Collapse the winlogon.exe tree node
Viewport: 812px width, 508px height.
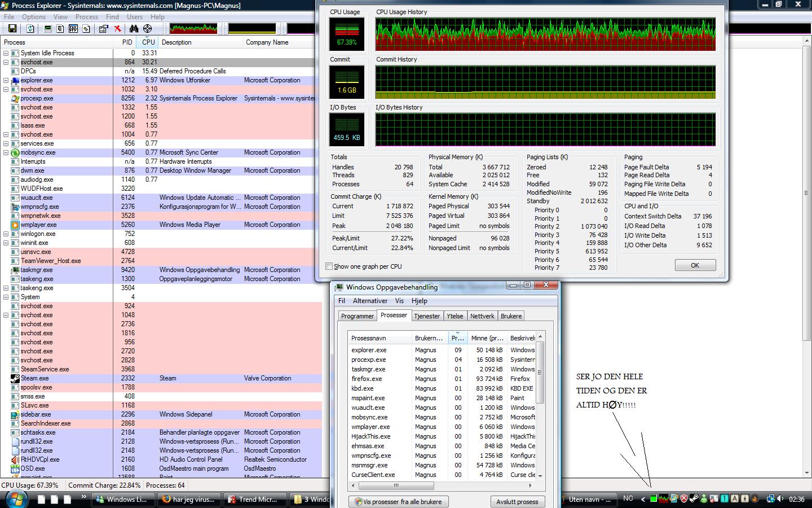click(6, 234)
